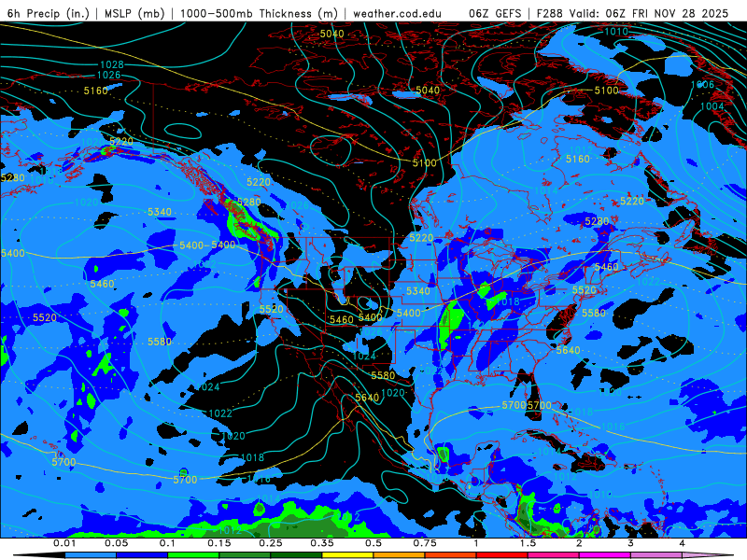The width and height of the screenshot is (747, 560).
Task: Click the orange-red 0.75 legend swatch
Action: pos(450,555)
